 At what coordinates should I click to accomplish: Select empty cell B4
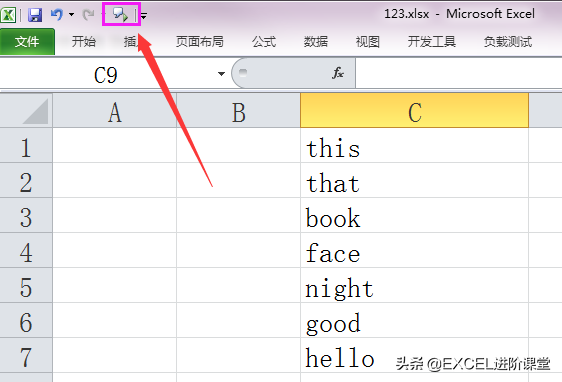tap(238, 250)
